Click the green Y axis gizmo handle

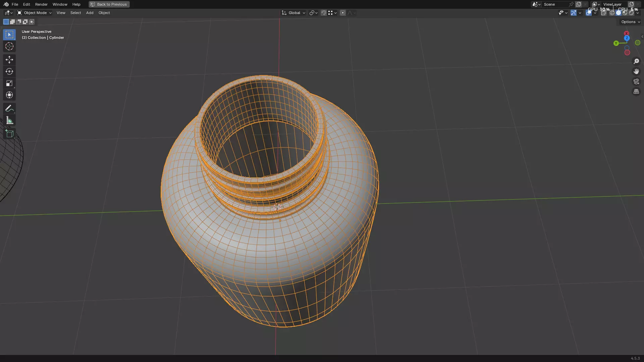(616, 43)
